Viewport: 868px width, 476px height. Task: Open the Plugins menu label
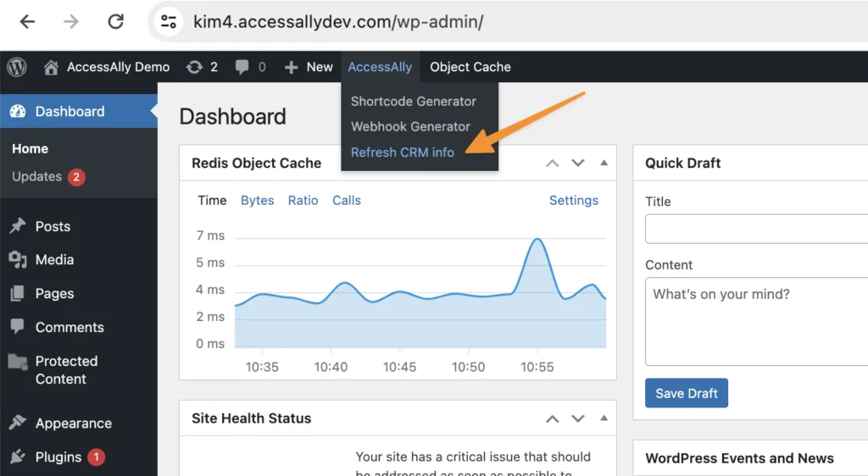pyautogui.click(x=58, y=457)
